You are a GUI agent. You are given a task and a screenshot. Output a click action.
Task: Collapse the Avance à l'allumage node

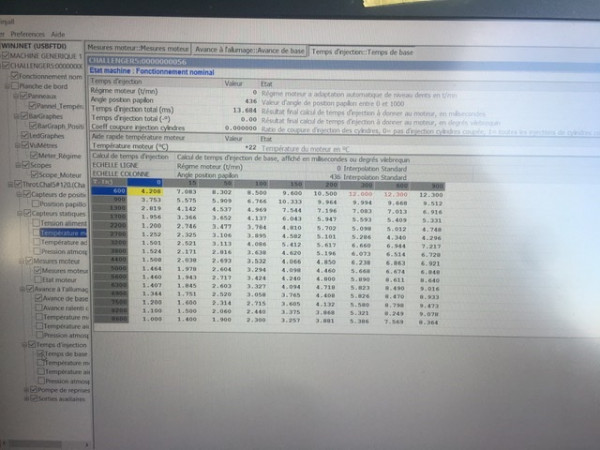pos(22,289)
